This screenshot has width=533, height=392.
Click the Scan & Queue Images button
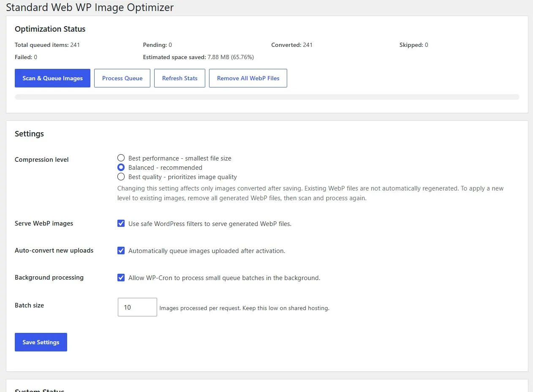tap(52, 78)
